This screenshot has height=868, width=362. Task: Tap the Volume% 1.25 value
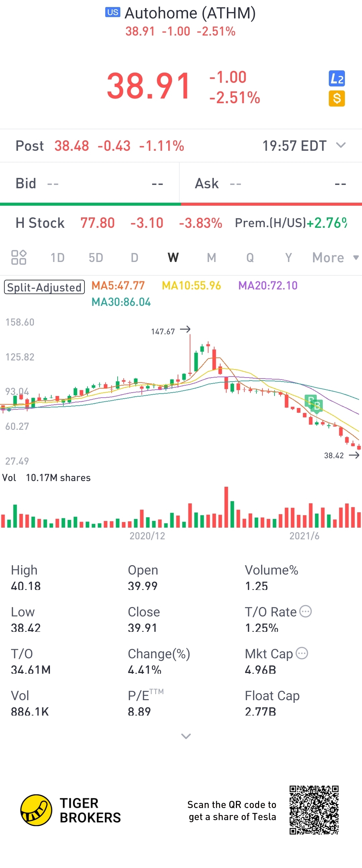tap(256, 586)
